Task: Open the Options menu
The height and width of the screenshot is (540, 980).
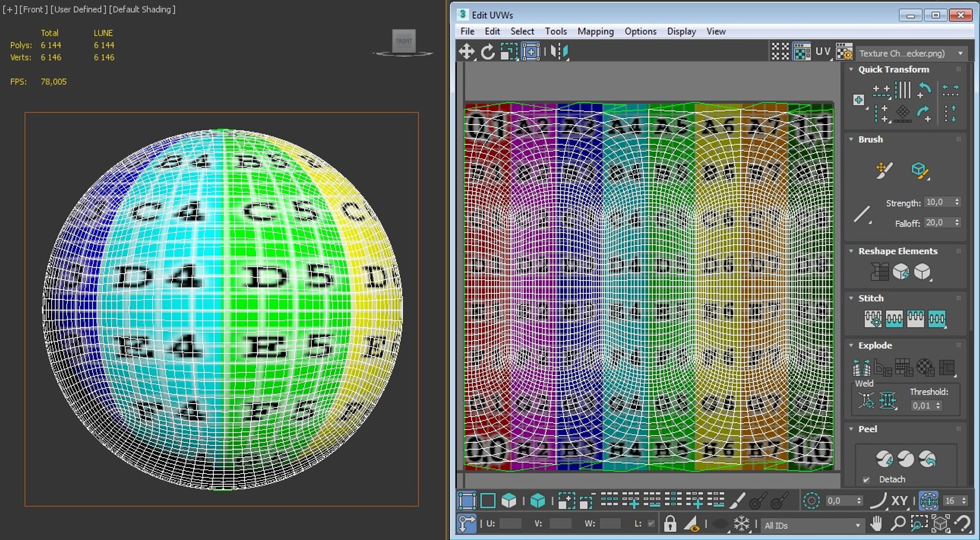Action: [x=641, y=31]
